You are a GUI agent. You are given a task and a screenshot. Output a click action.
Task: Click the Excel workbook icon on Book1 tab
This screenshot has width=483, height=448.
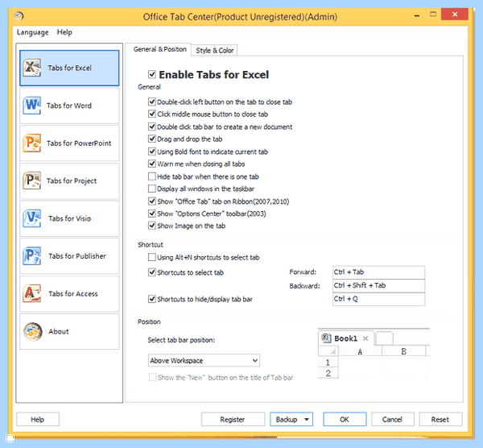[x=326, y=338]
